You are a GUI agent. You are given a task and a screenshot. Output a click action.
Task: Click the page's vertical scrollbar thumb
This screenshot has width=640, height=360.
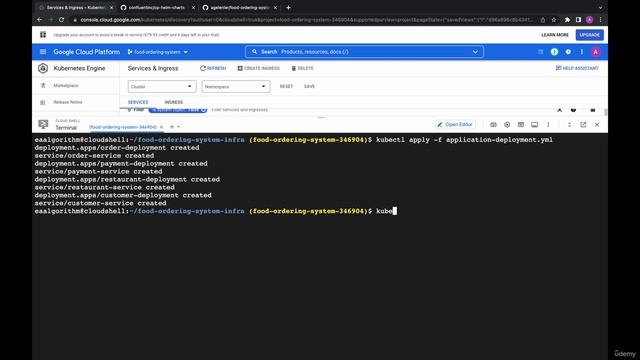coord(606,112)
